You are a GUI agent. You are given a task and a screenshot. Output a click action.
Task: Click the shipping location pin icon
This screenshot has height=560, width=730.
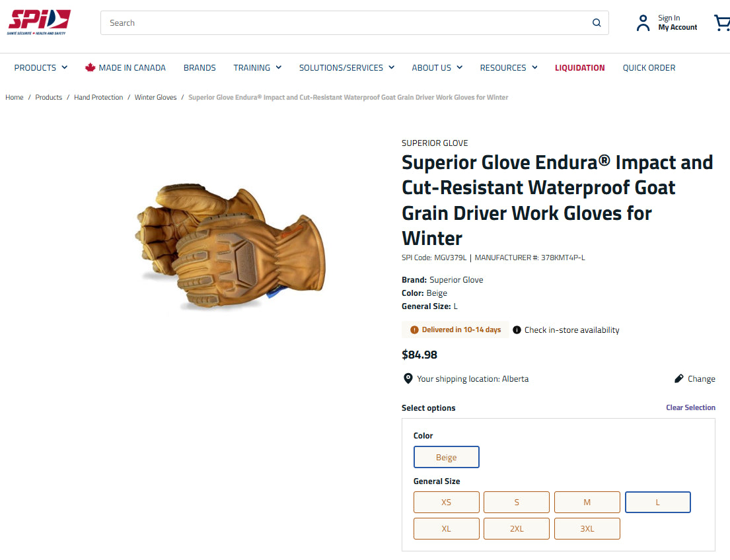click(408, 378)
